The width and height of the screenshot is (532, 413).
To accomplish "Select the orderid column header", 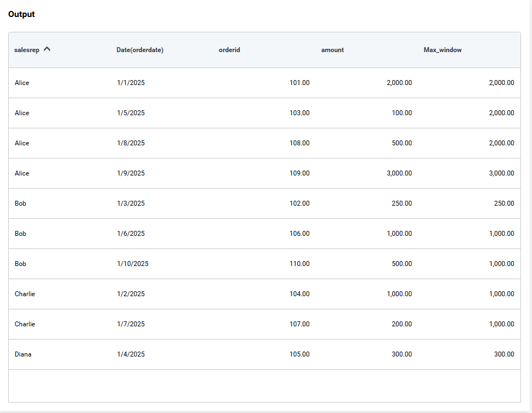I will click(x=229, y=50).
